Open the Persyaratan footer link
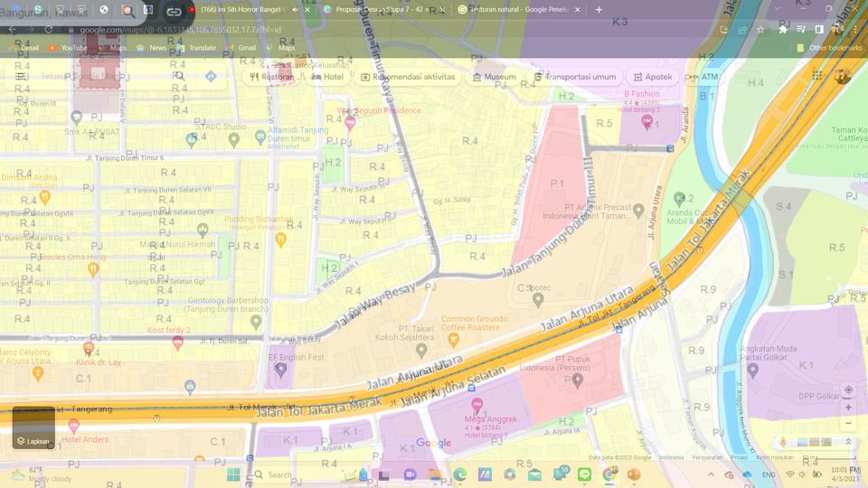 coord(707,457)
